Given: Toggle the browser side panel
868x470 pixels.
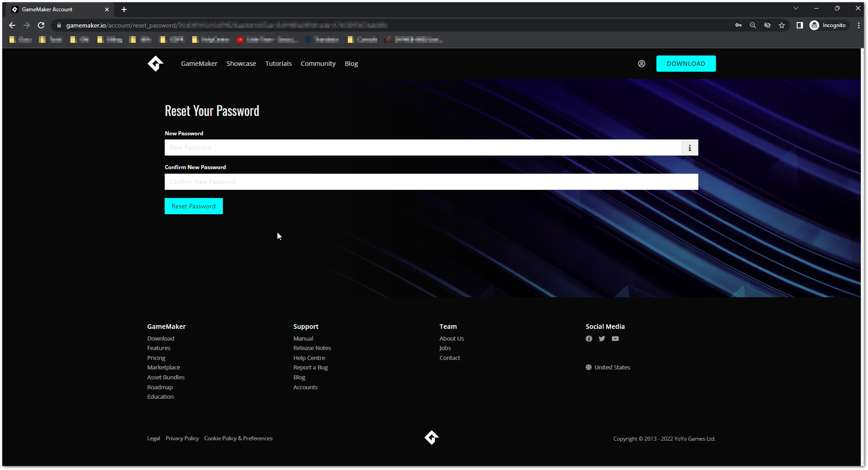Looking at the screenshot, I should 799,25.
